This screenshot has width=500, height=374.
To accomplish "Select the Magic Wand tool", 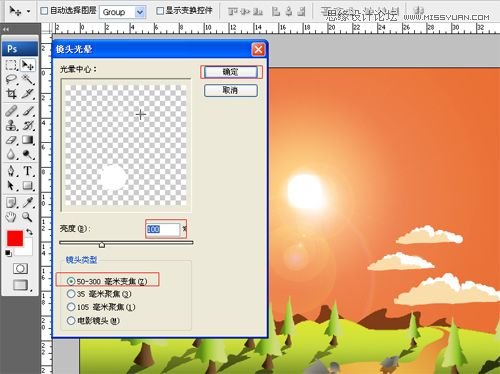I will (28, 79).
